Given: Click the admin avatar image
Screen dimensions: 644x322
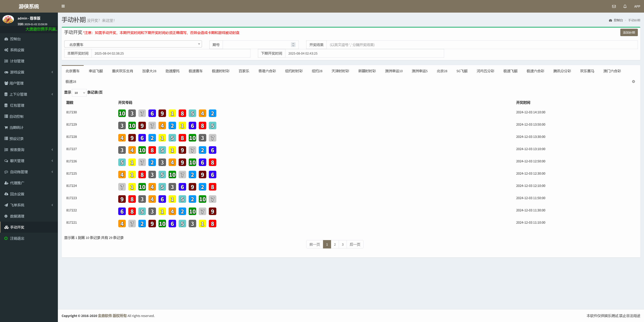Looking at the screenshot, I should (8, 19).
